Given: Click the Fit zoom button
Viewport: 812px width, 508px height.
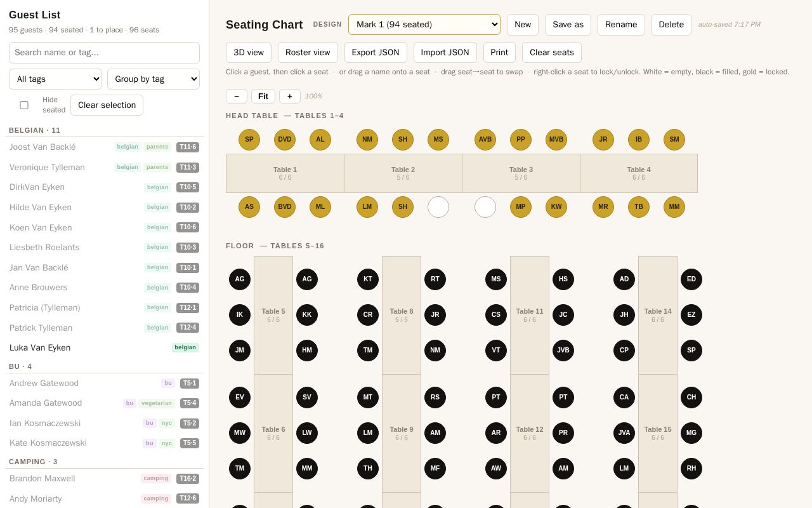Looking at the screenshot, I should click(x=263, y=96).
